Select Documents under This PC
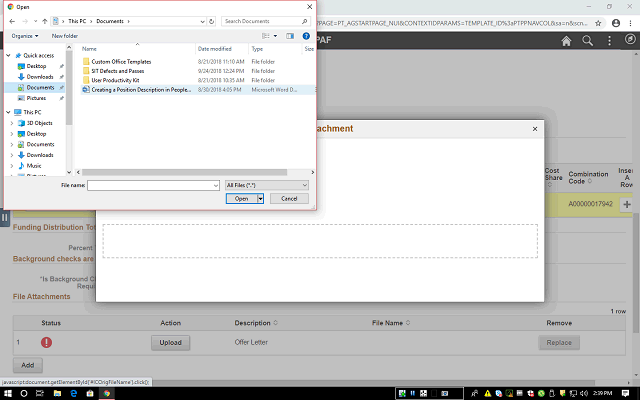 40,144
